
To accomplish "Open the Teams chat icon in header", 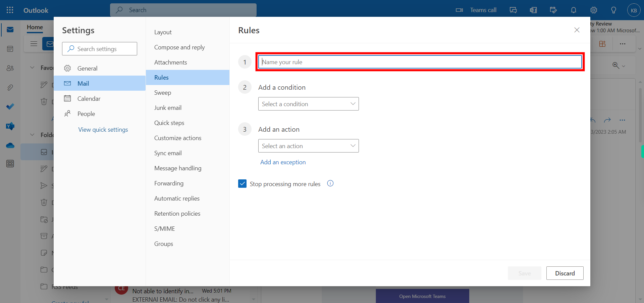I will pyautogui.click(x=513, y=10).
